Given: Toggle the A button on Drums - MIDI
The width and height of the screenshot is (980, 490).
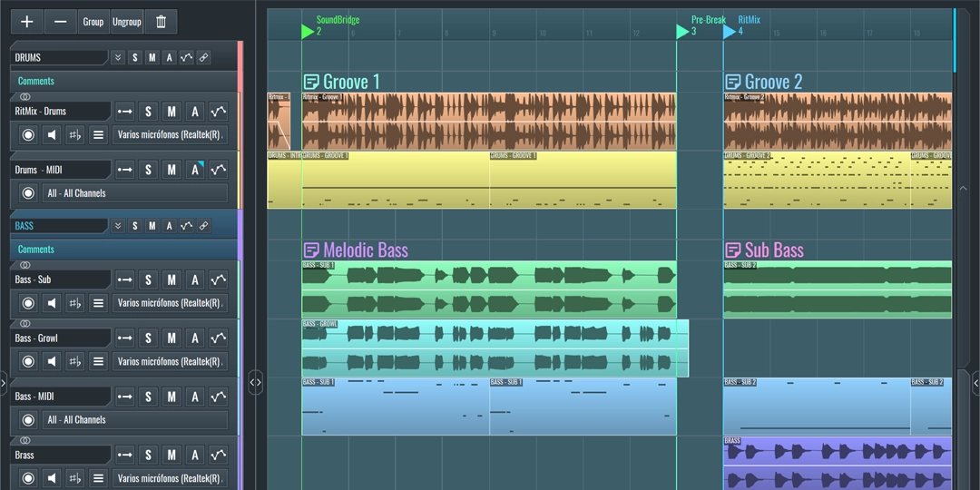Looking at the screenshot, I should click(195, 170).
